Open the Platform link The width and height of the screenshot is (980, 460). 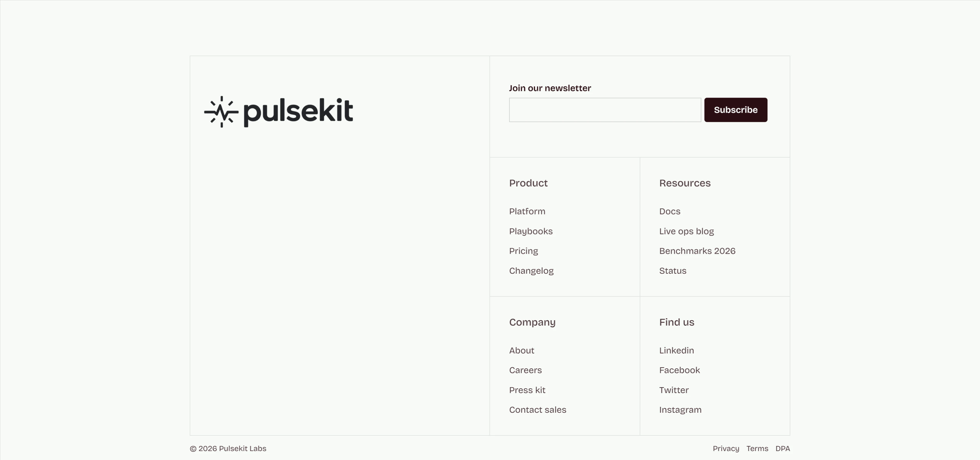tap(527, 211)
